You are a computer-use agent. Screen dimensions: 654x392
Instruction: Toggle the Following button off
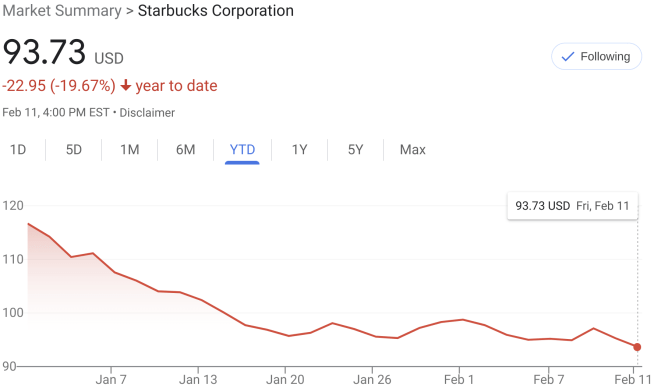[596, 56]
